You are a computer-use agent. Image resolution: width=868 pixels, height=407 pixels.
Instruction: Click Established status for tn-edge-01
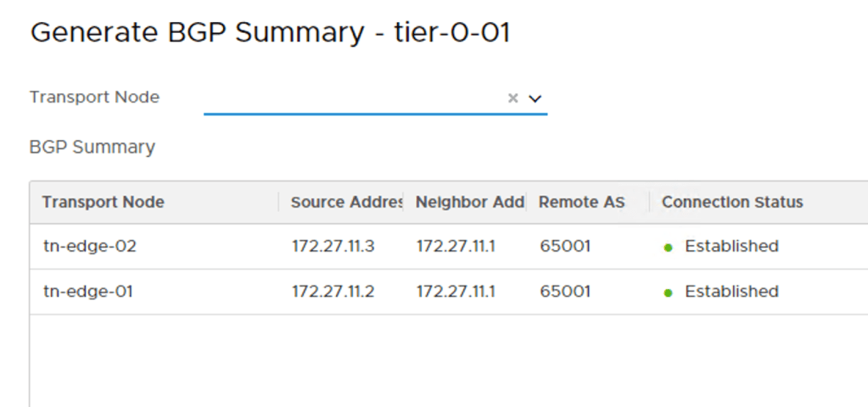tap(731, 292)
